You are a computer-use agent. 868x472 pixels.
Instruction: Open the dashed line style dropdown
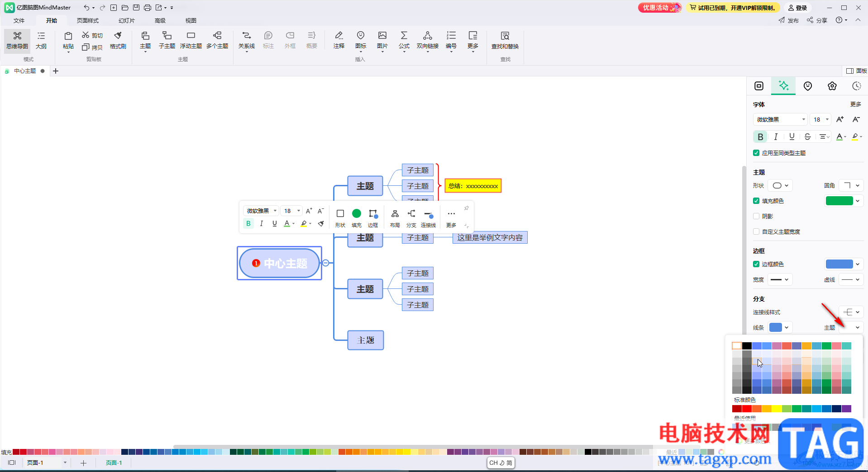click(x=851, y=279)
